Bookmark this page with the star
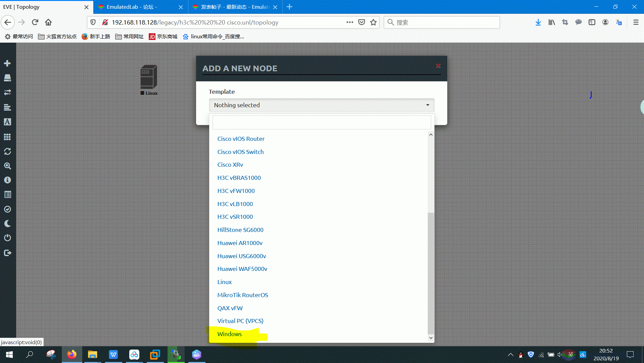644x363 pixels. coord(373,22)
